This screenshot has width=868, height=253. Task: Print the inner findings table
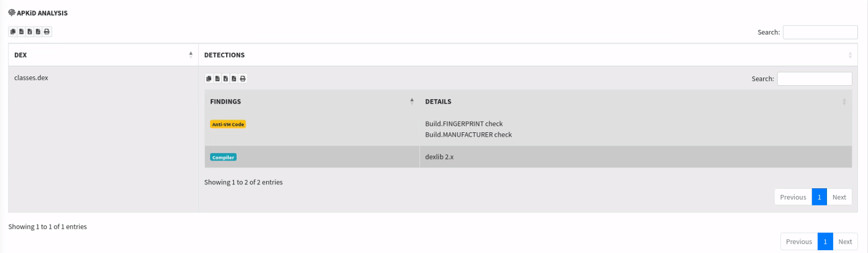[243, 79]
